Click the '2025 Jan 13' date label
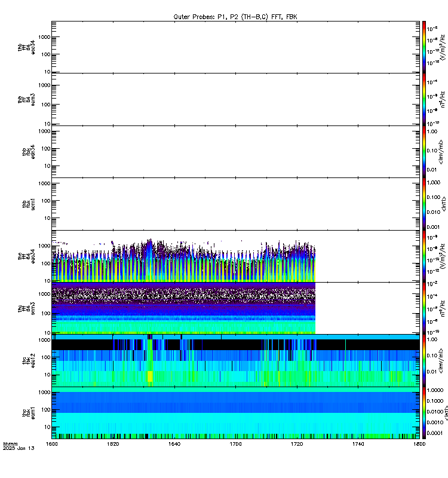 coord(19,448)
